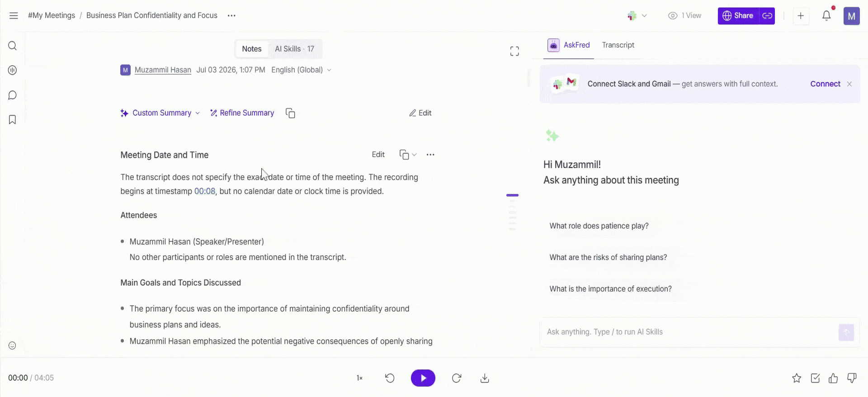Click the smiley feedback icon at bottom left
Screen dimensions: 868x397
click(12, 345)
